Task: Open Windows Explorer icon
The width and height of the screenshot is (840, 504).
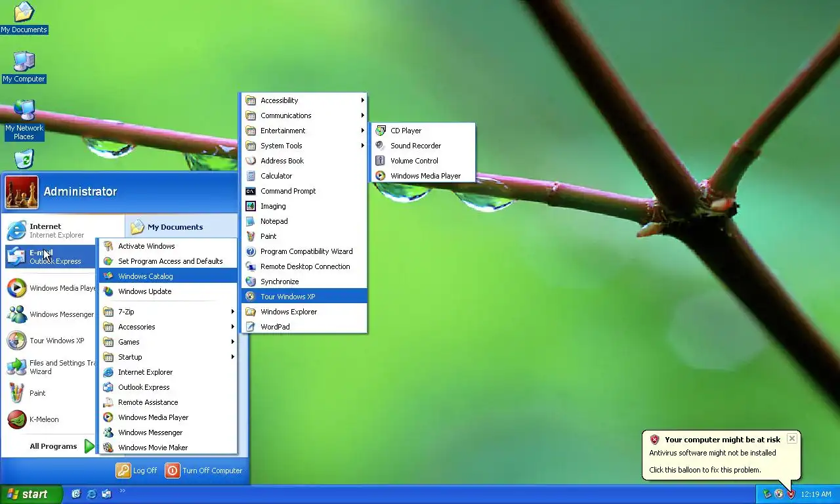Action: point(250,312)
